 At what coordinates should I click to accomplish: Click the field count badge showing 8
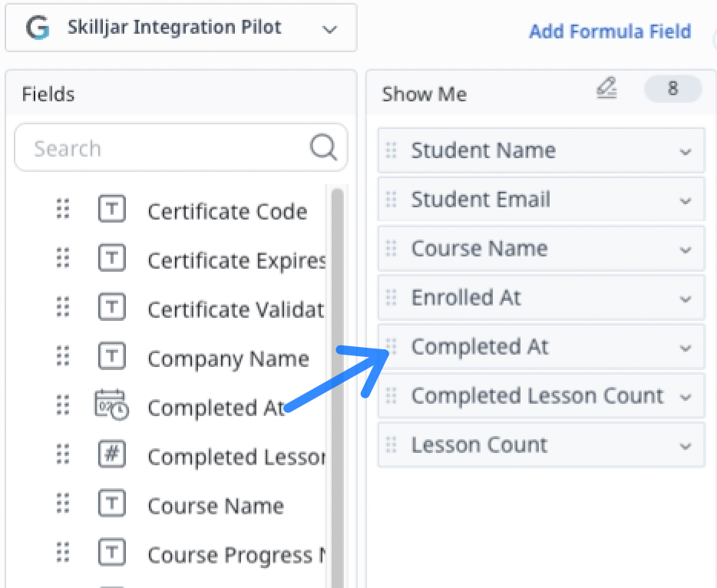pos(672,89)
